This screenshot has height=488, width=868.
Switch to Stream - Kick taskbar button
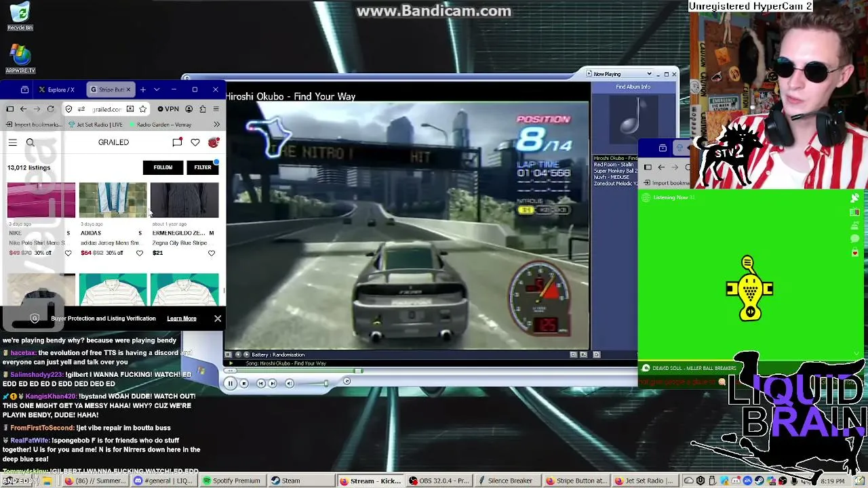coord(369,481)
